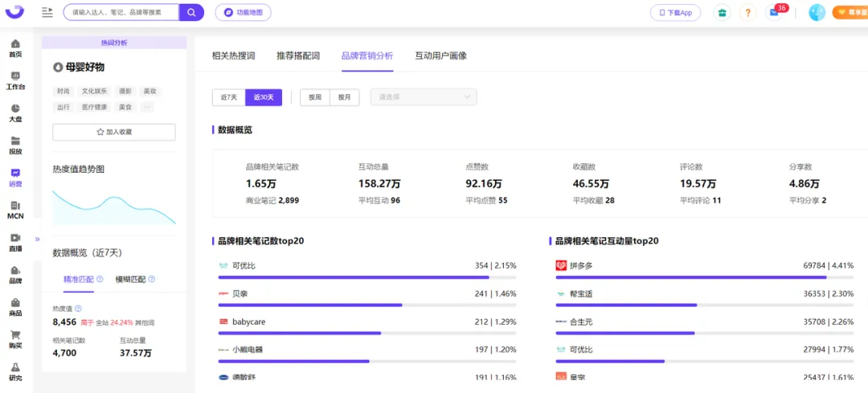Click the 功能地图 button

tap(243, 13)
